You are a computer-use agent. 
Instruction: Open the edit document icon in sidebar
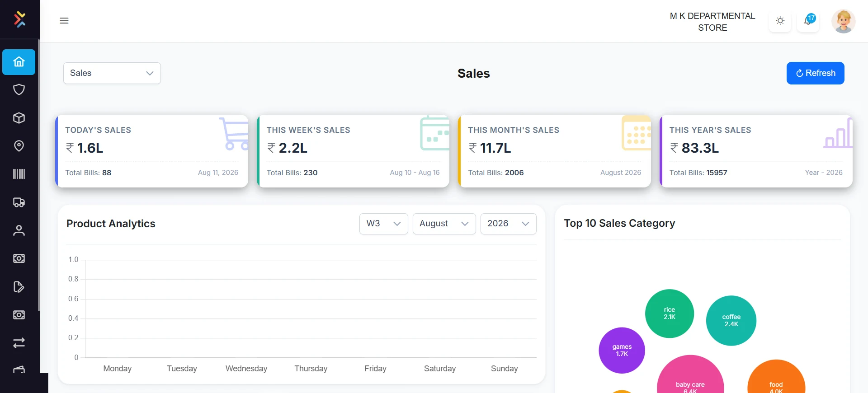[x=19, y=287]
